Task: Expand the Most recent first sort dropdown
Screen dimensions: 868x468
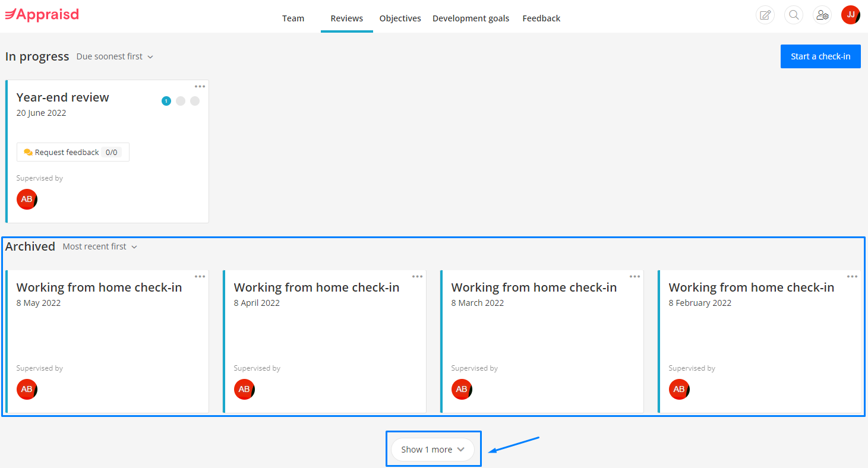Action: click(100, 246)
